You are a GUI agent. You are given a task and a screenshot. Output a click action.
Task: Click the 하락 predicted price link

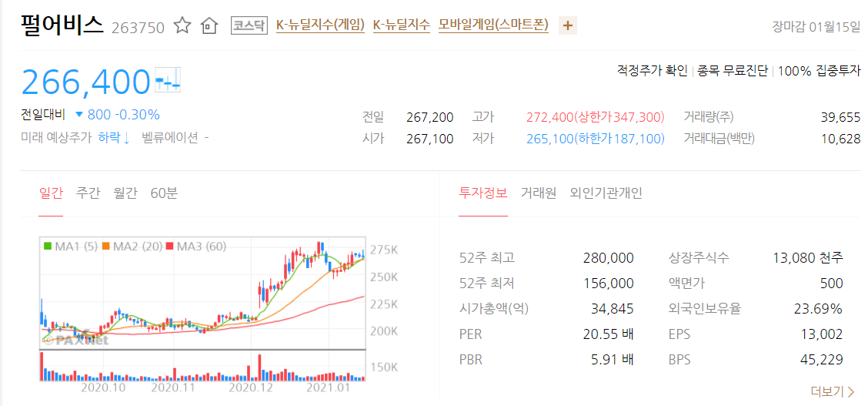tap(113, 137)
